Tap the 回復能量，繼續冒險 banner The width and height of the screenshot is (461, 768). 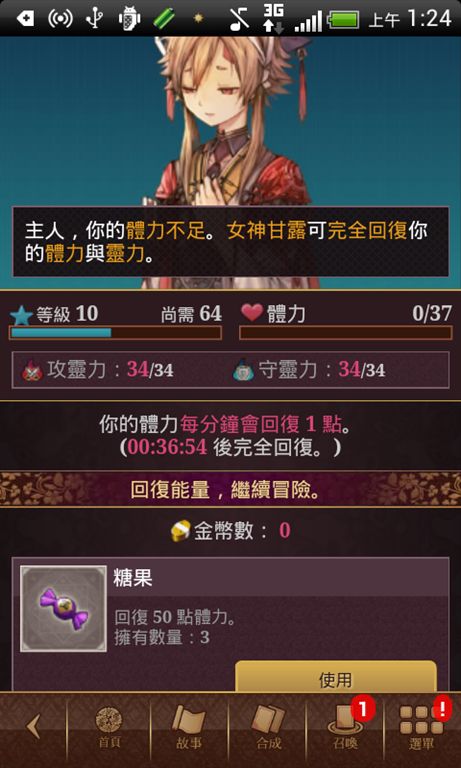coord(230,489)
